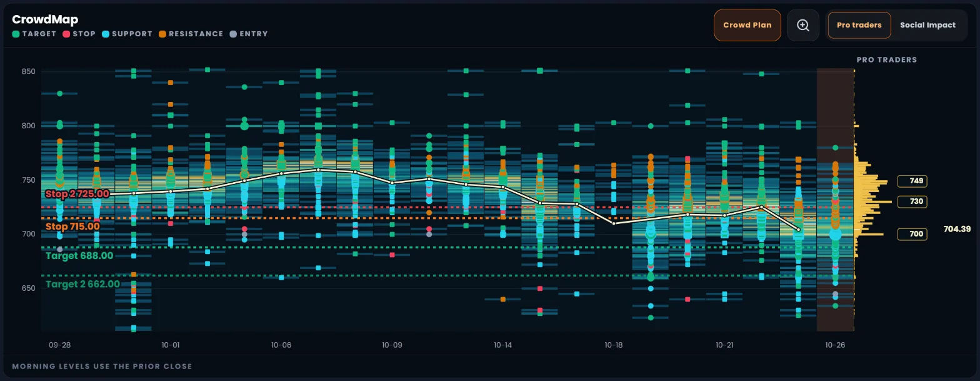Click the Target 2 662.00 label
The width and height of the screenshot is (980, 381).
[x=82, y=284]
